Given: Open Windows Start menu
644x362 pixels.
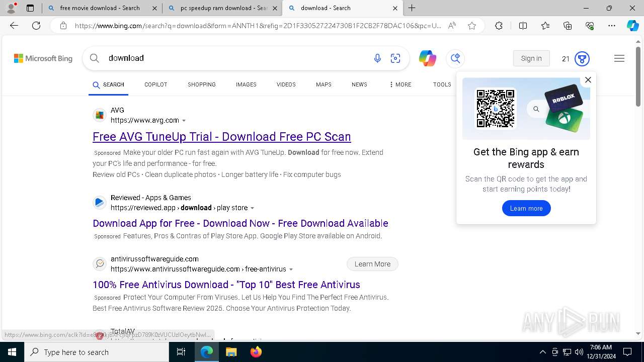Looking at the screenshot, I should 12,352.
